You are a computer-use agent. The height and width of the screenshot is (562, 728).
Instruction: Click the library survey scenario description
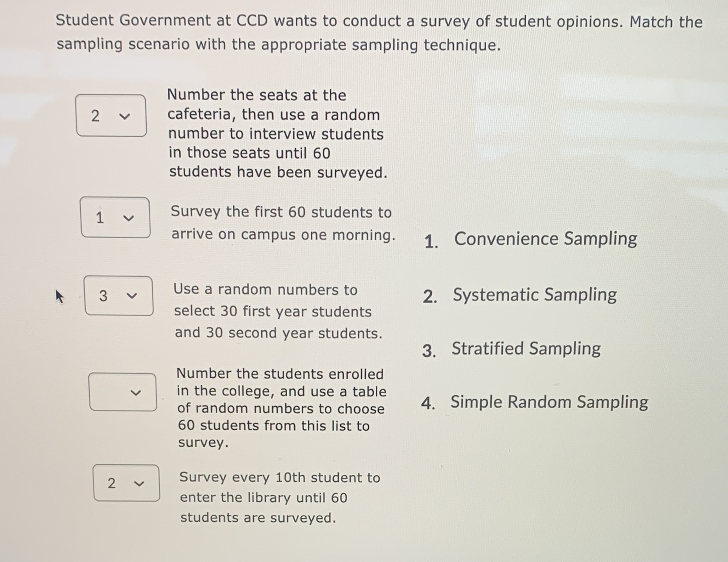279,497
